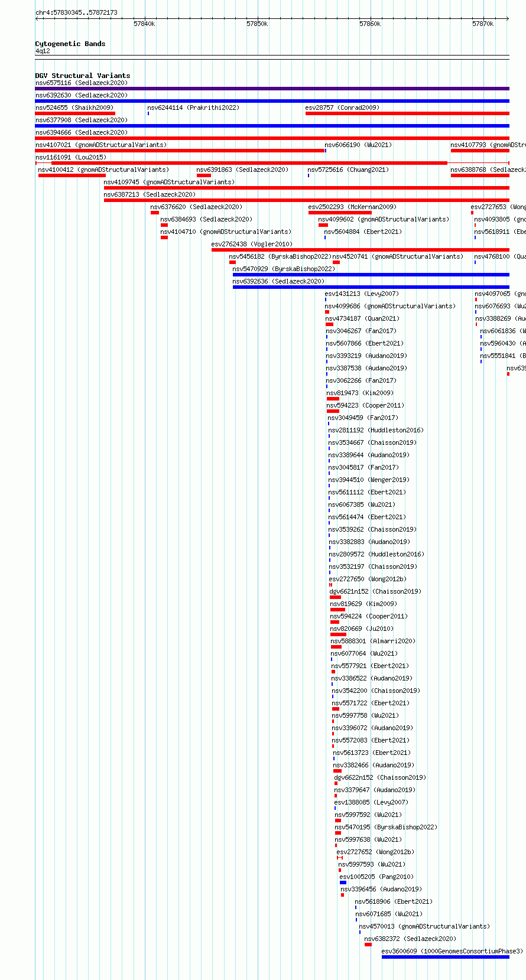Click nsv4734187 (Quan2021) label
This screenshot has width=526, height=980.
362,318
